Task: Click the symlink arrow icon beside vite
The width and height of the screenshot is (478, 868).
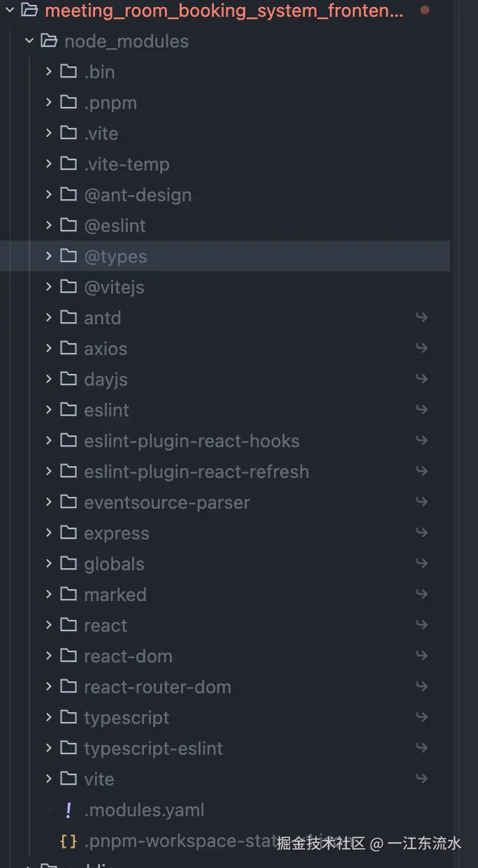Action: 421,779
